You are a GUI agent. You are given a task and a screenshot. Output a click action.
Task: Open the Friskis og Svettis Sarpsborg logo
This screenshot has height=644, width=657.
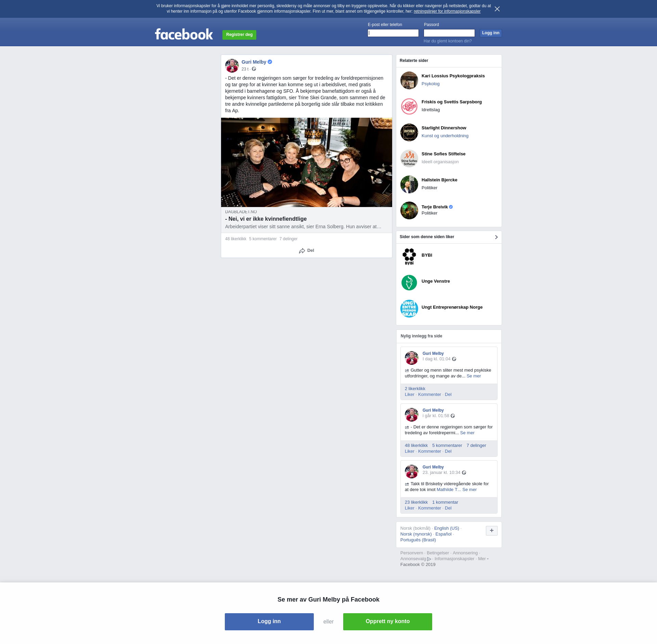coord(409,106)
